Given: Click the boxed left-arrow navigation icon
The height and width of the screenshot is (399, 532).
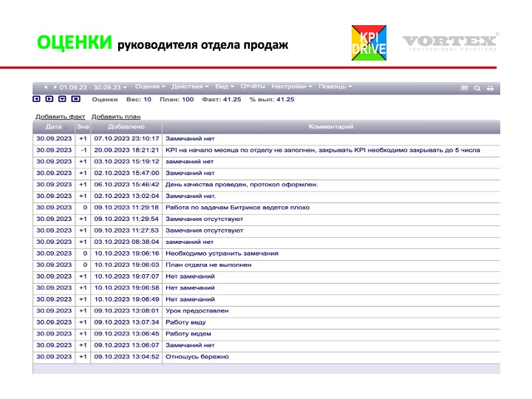Looking at the screenshot, I should (37, 99).
